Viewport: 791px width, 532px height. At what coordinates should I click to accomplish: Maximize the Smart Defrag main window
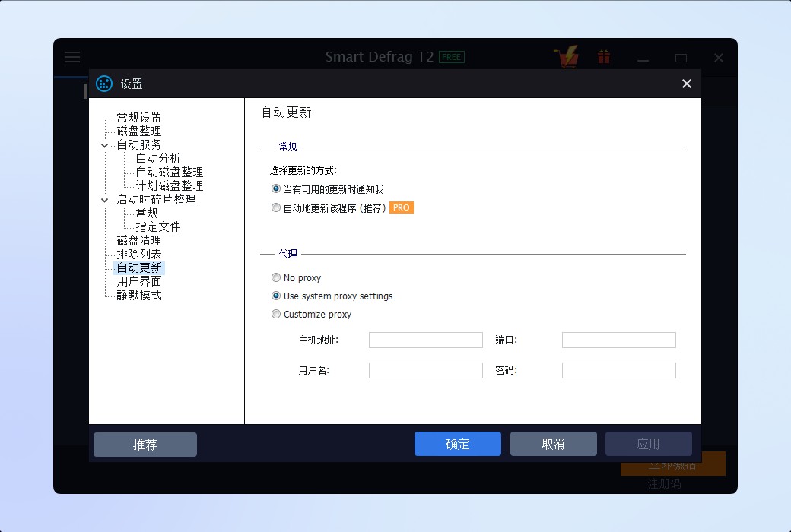[x=681, y=58]
